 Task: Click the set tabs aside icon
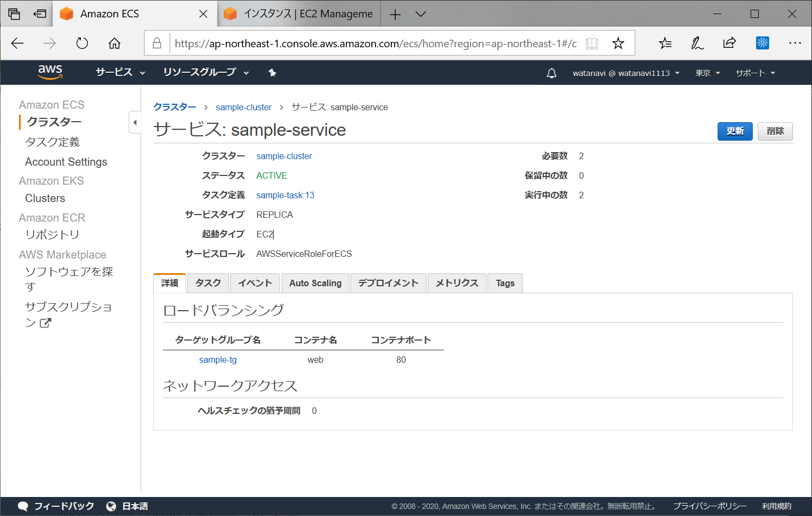40,14
